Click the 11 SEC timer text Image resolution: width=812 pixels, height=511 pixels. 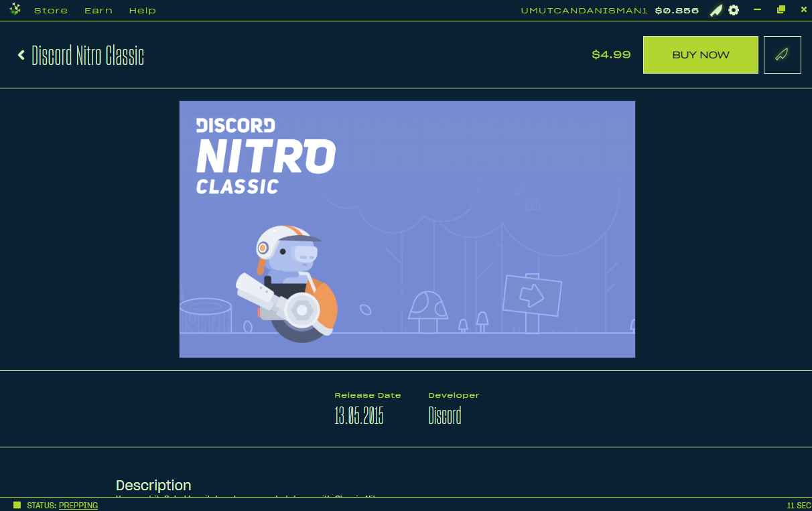click(799, 506)
